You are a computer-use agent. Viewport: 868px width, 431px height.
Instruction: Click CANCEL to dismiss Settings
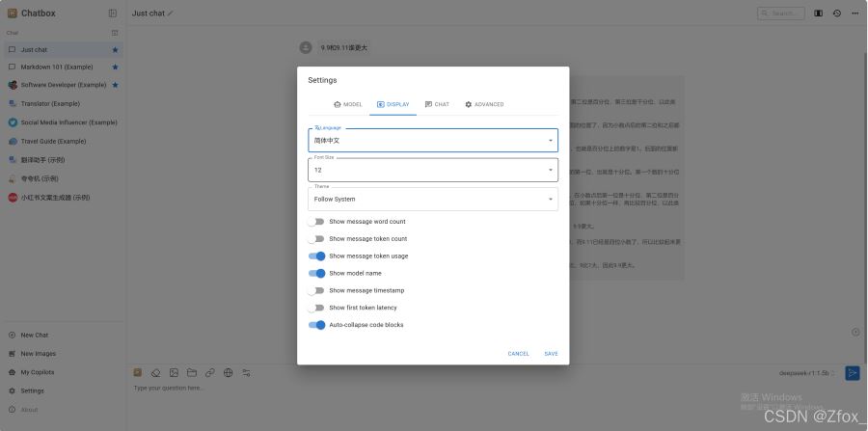(x=518, y=354)
